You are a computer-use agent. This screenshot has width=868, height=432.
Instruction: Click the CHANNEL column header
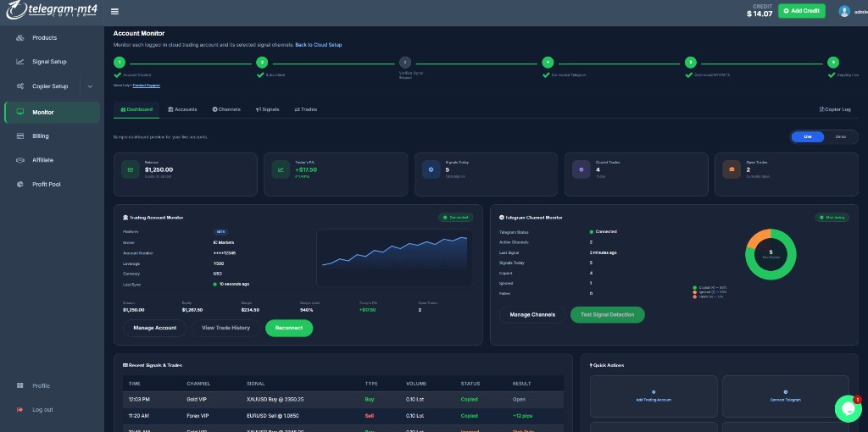(198, 384)
